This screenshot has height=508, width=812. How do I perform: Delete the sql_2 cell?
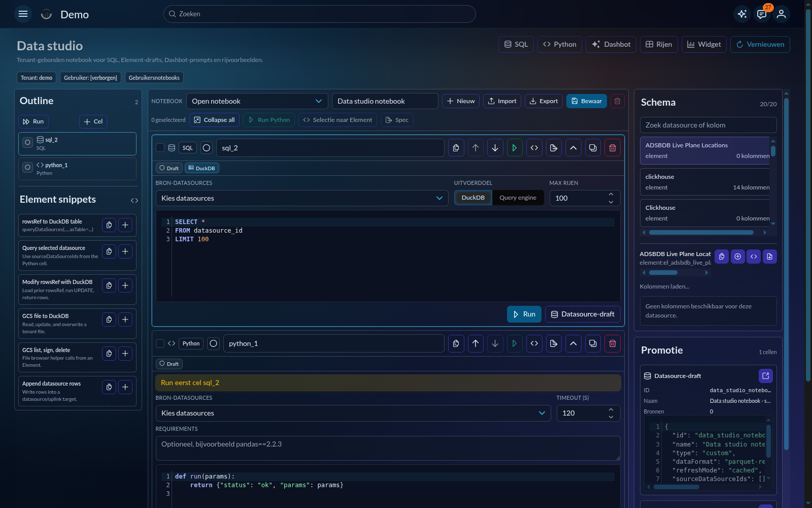(x=613, y=148)
